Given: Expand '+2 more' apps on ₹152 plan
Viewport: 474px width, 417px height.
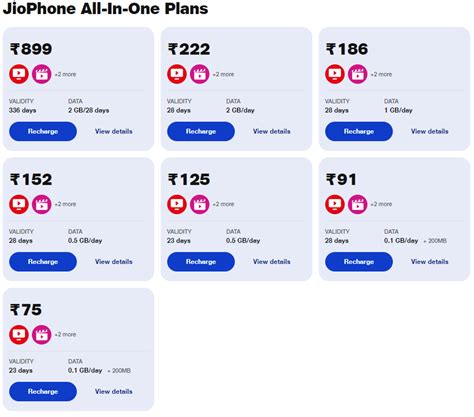Looking at the screenshot, I should 65,204.
